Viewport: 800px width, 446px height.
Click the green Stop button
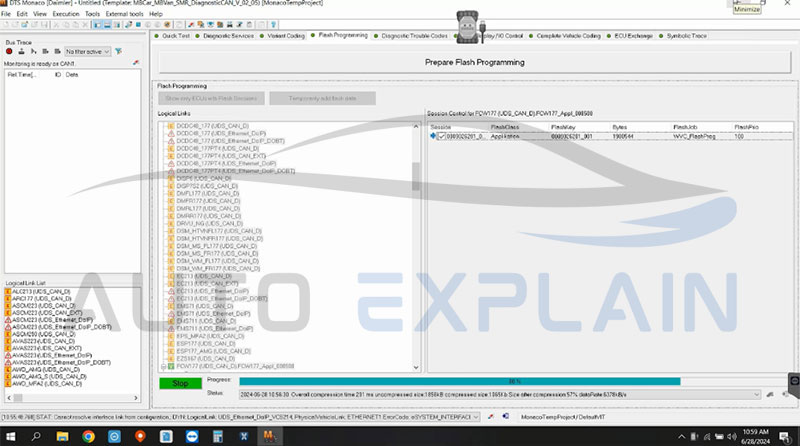click(180, 383)
